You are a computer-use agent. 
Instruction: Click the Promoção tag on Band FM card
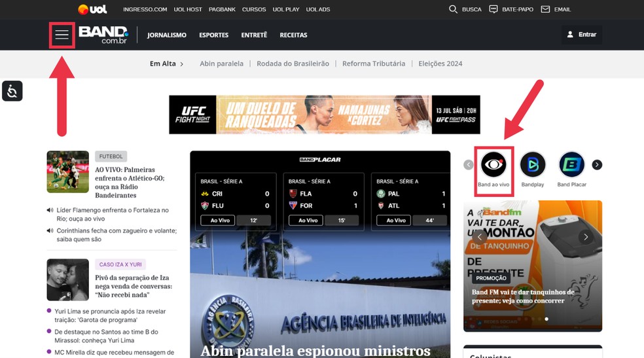pos(492,278)
